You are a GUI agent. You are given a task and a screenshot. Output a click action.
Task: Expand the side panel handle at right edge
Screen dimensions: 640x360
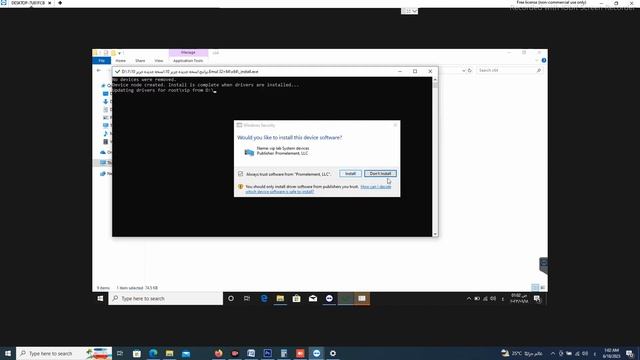[543, 265]
